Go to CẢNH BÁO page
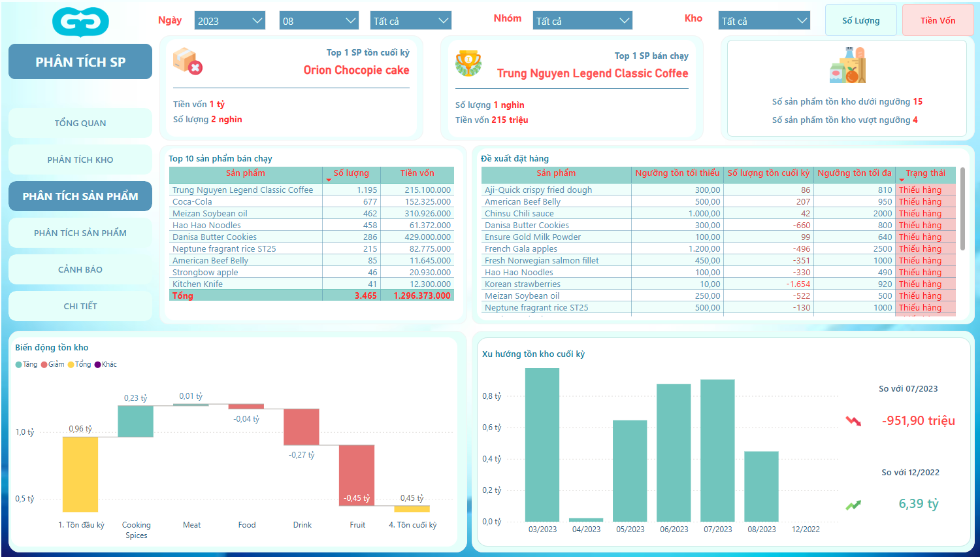Screen dimensions: 980x557 coord(80,269)
